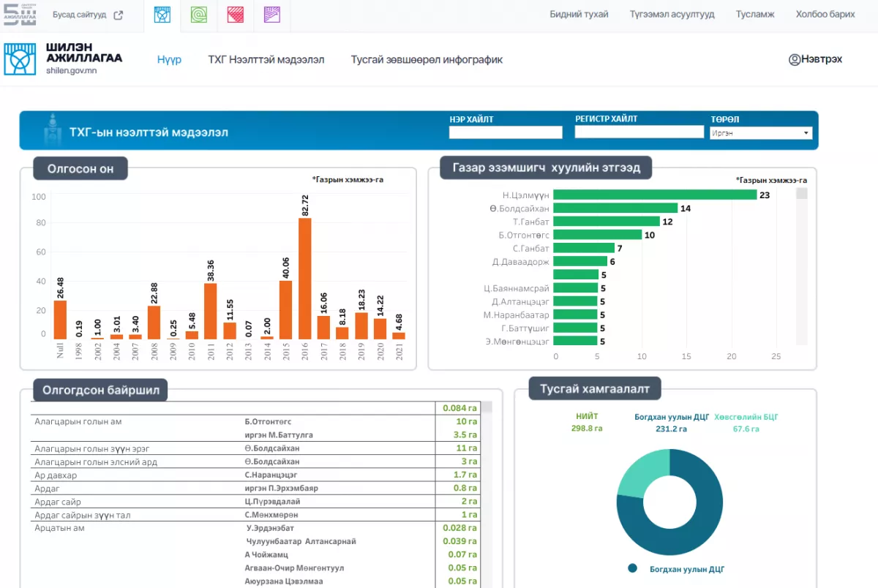Click the М.Наранбаатар label in owner chart
This screenshot has width=878, height=588.
(x=516, y=314)
